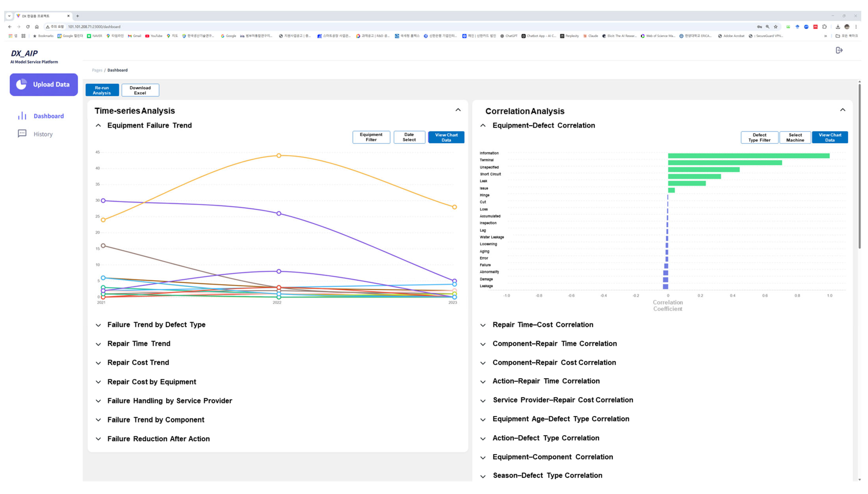Image resolution: width=868 pixels, height=494 pixels.
Task: Open the NAVER bookmark
Action: (95, 36)
